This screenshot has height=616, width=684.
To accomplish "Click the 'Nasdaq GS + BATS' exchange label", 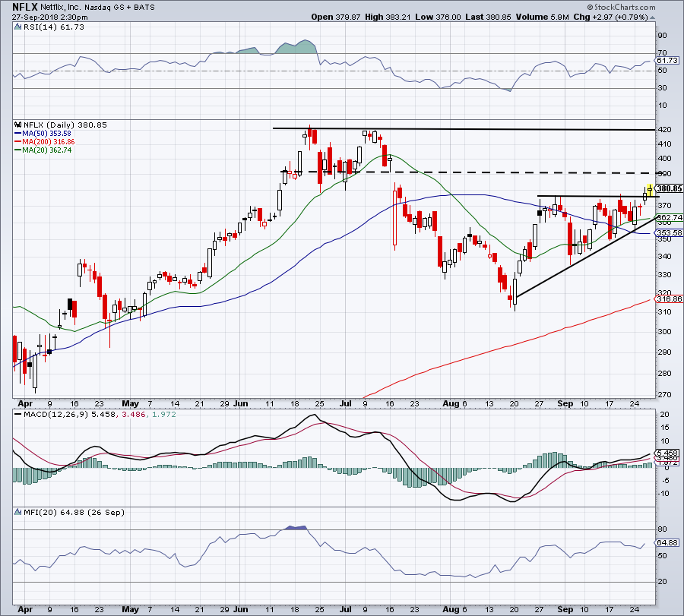I will [119, 8].
